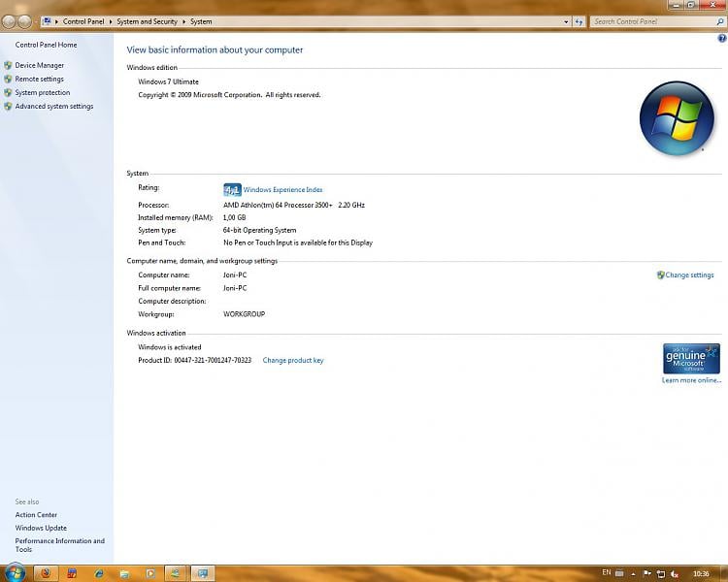Open Internet Explorer from the taskbar
Viewport: 728px width, 582px height.
point(98,573)
